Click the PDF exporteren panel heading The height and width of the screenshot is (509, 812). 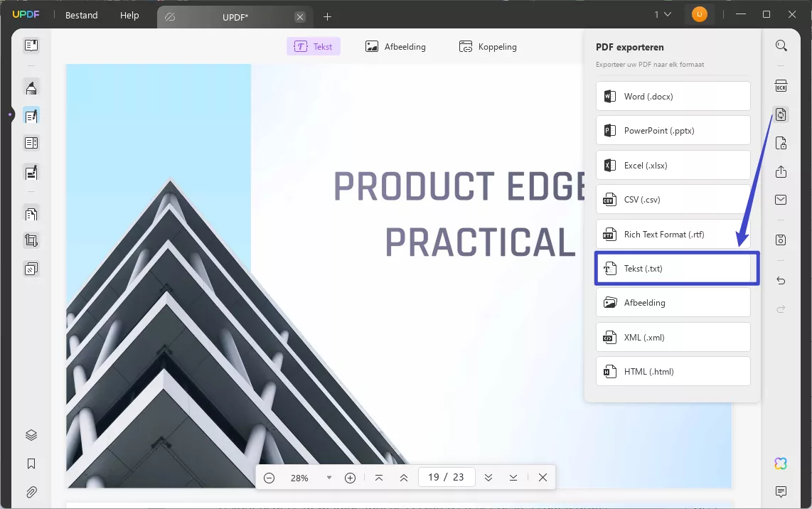630,47
